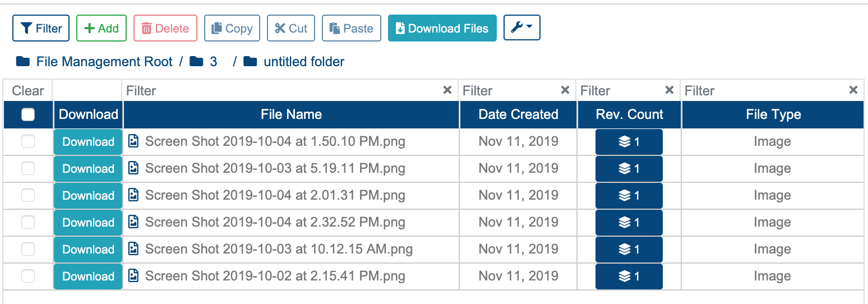Click Image file type for 2.15.41 PM.png
The height and width of the screenshot is (304, 868).
click(773, 276)
